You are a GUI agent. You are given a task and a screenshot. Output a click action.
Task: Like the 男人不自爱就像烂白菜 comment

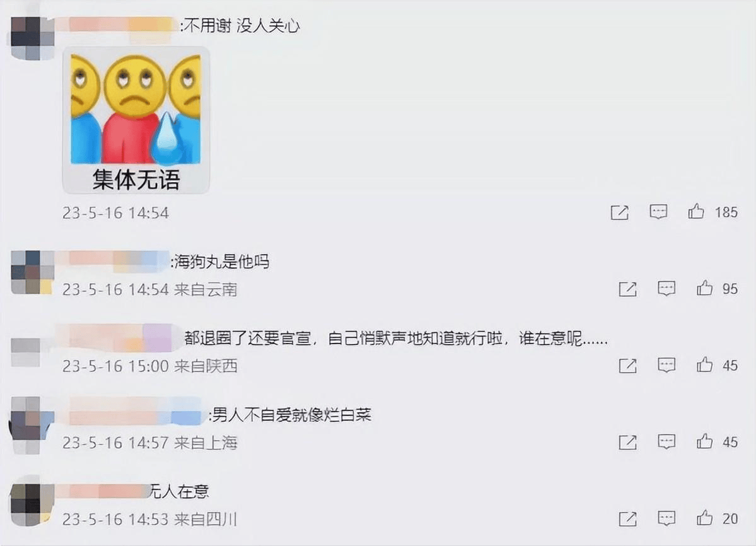click(x=704, y=441)
